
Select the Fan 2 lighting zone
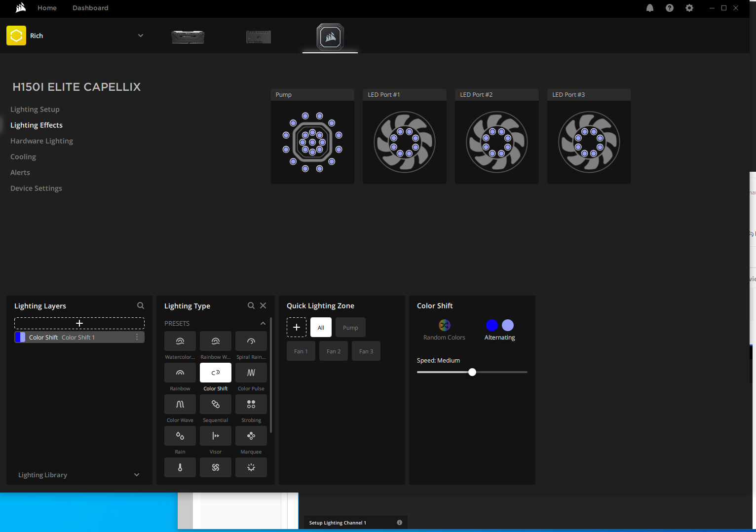click(334, 351)
